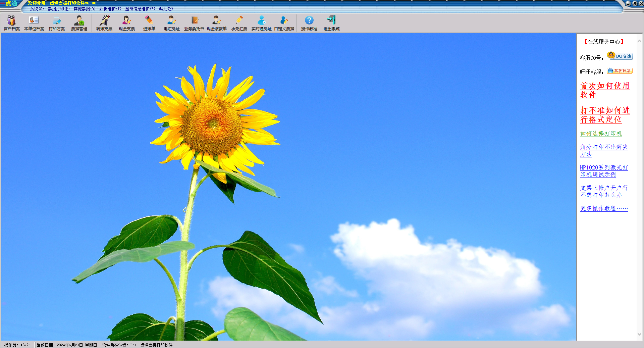Open the 数据维护(T) menu
644x348 pixels.
[110, 9]
